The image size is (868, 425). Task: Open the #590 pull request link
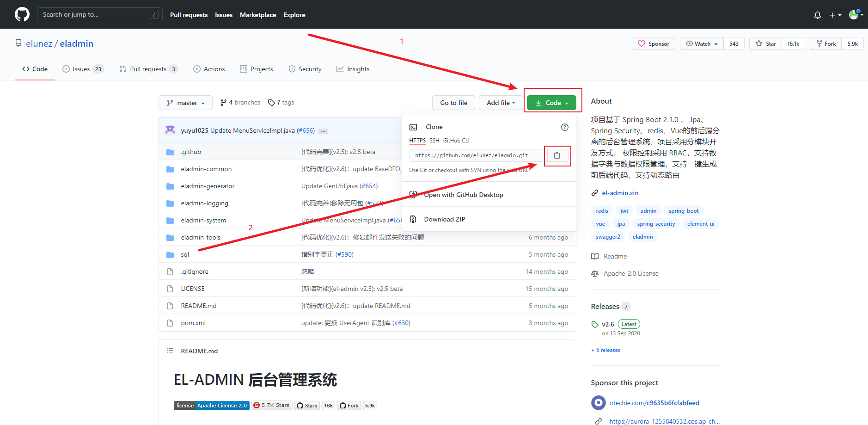(x=344, y=254)
